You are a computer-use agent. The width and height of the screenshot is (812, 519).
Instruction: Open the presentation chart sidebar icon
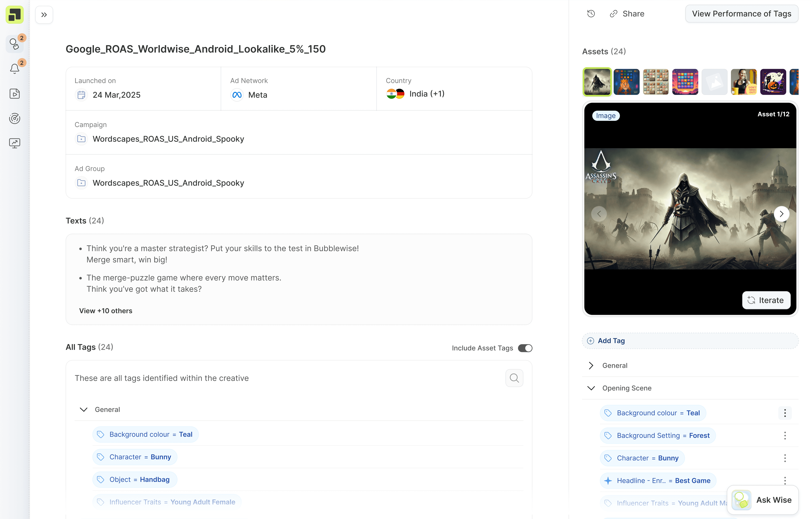(15, 143)
